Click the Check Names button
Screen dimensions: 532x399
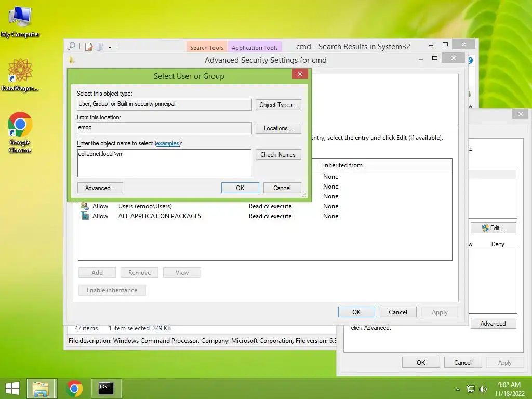click(278, 155)
